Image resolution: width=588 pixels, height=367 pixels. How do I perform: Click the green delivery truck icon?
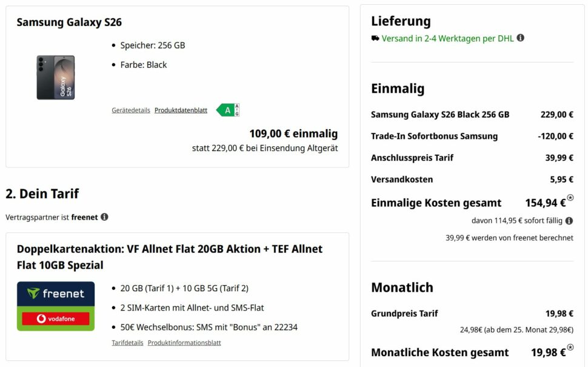point(374,38)
